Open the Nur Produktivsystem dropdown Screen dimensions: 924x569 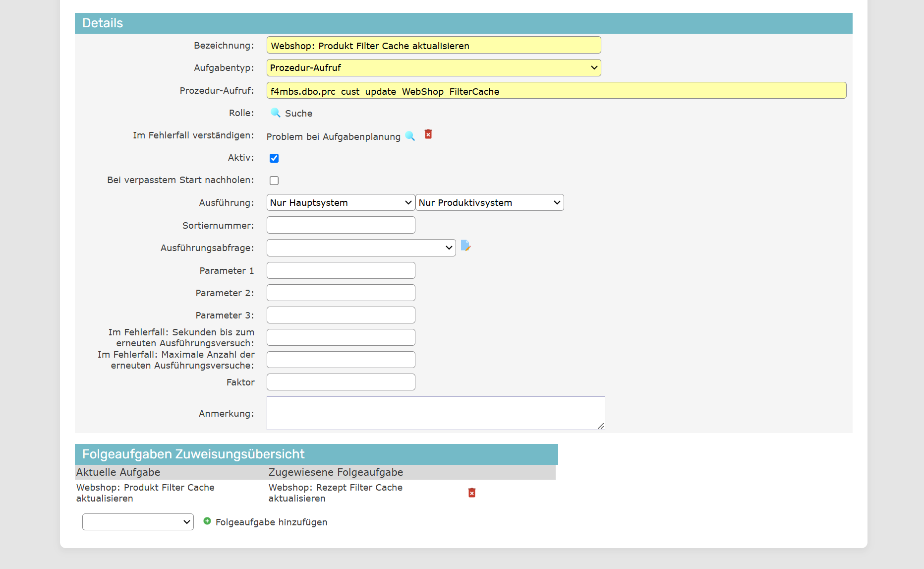click(x=489, y=202)
